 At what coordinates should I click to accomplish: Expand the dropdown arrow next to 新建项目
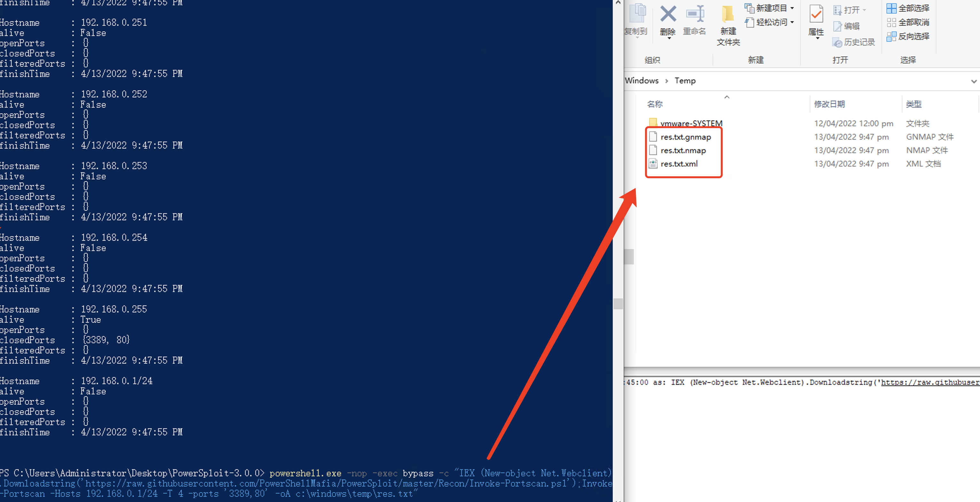coord(792,8)
